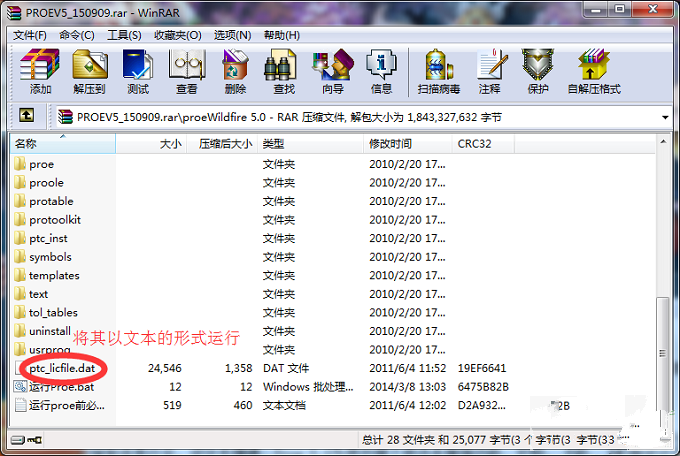The width and height of the screenshot is (680, 456).
Task: Expand the address bar path dropdown
Action: [x=665, y=118]
